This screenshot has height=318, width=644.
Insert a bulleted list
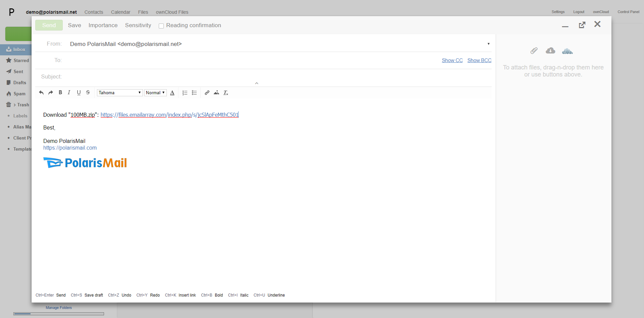194,93
